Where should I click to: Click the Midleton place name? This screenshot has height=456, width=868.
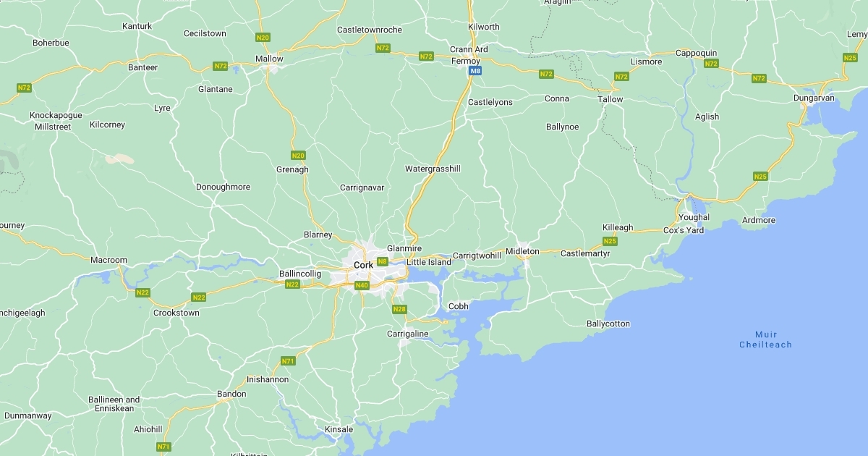[x=522, y=251]
